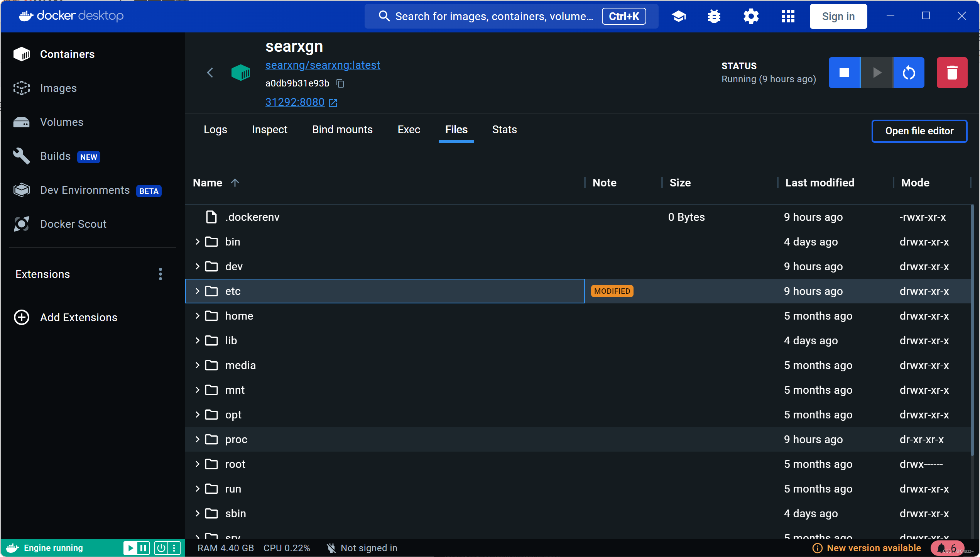Sort by Last modified column header
The image size is (980, 557).
tap(819, 183)
